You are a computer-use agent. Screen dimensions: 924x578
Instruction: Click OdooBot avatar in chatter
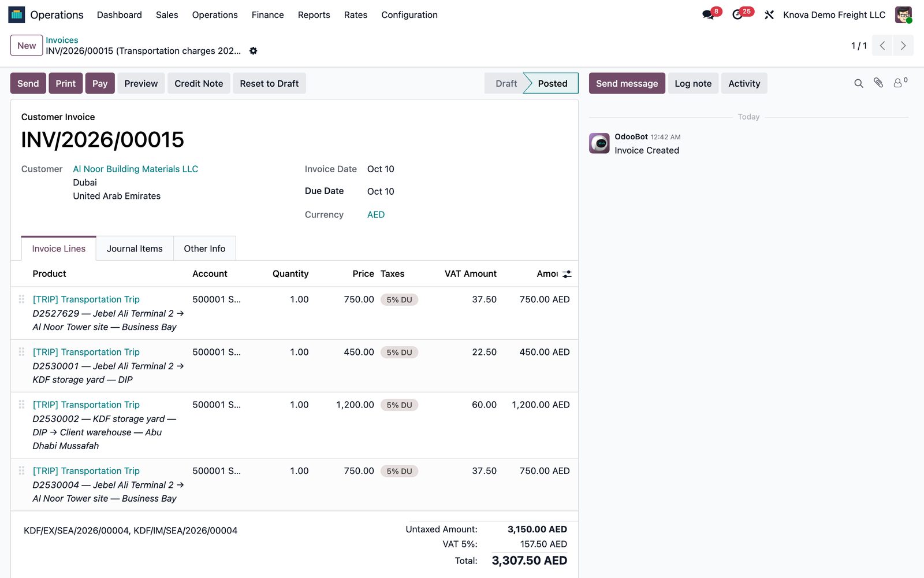(599, 143)
